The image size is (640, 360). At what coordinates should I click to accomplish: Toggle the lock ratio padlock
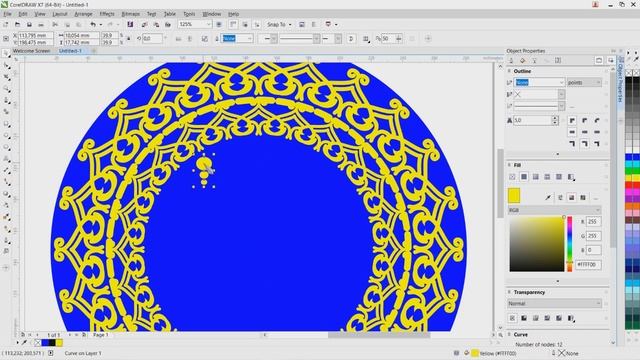point(128,39)
